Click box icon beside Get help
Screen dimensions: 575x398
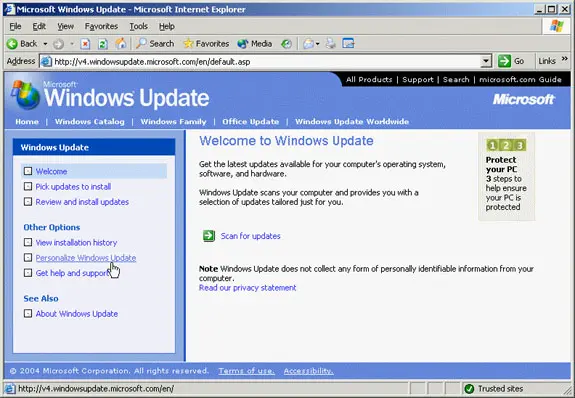pyautogui.click(x=28, y=273)
